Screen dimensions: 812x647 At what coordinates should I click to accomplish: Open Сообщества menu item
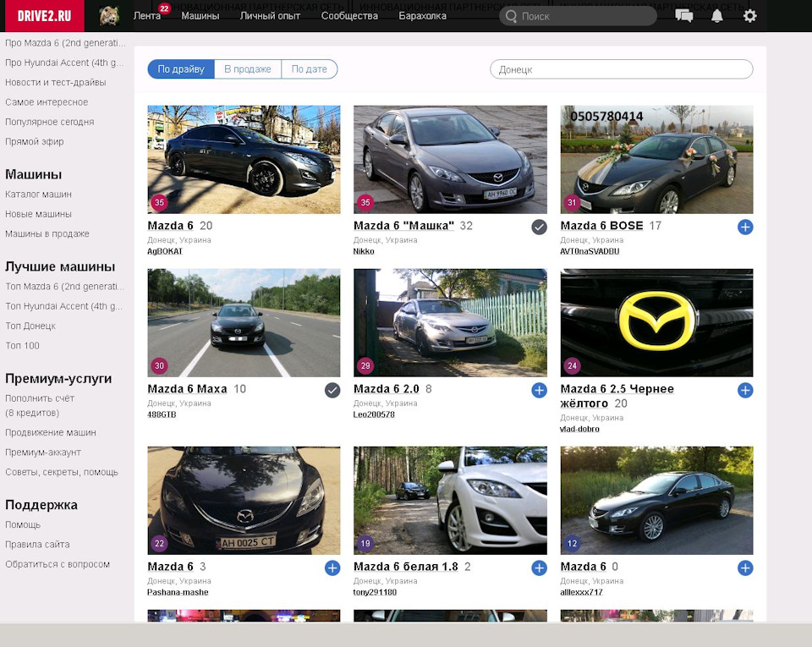point(349,16)
